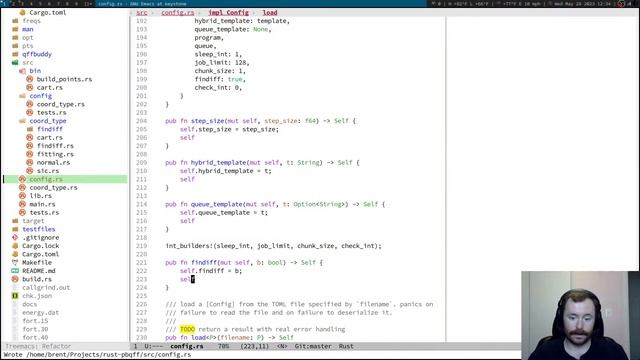640x360 pixels.
Task: Click the src breadcrumb in the header
Action: pos(142,13)
